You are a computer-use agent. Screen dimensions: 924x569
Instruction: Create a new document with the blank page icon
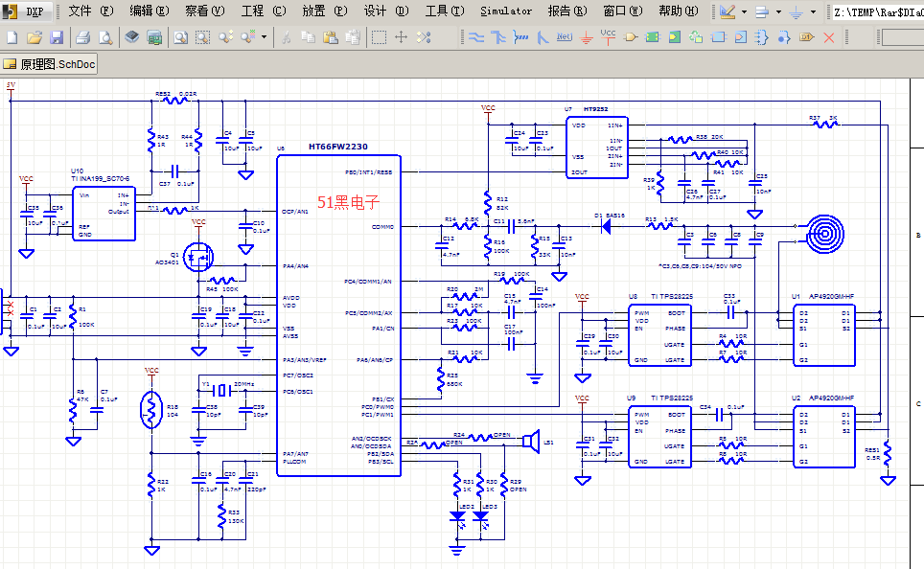click(x=12, y=37)
